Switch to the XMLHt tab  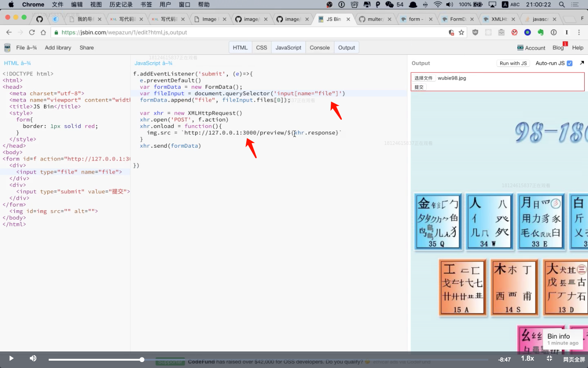point(499,19)
